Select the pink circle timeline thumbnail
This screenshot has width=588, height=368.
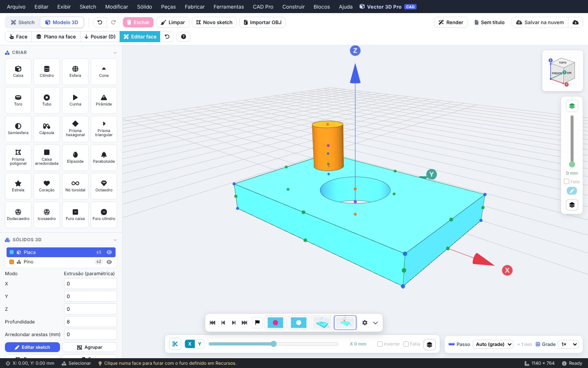(275, 323)
